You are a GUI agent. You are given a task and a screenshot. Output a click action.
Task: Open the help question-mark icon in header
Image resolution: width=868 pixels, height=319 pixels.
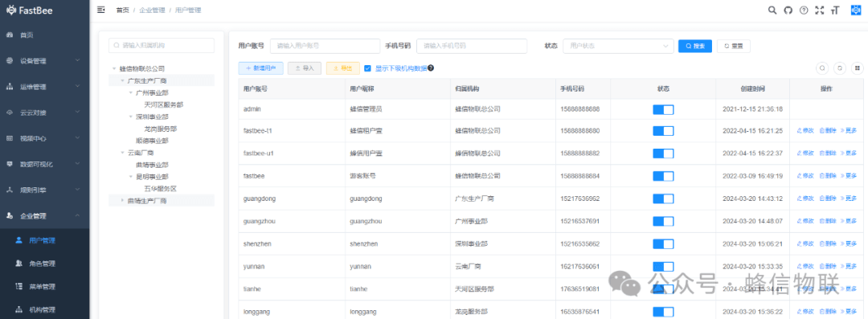[x=804, y=10]
